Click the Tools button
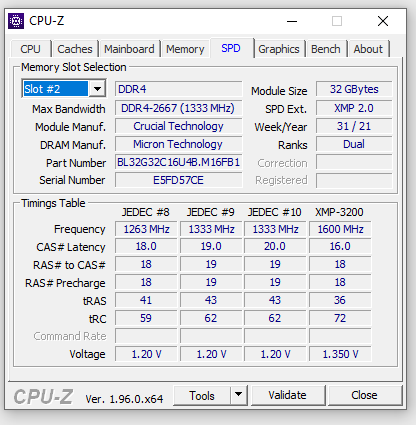This screenshot has height=425, width=416. pos(202,395)
